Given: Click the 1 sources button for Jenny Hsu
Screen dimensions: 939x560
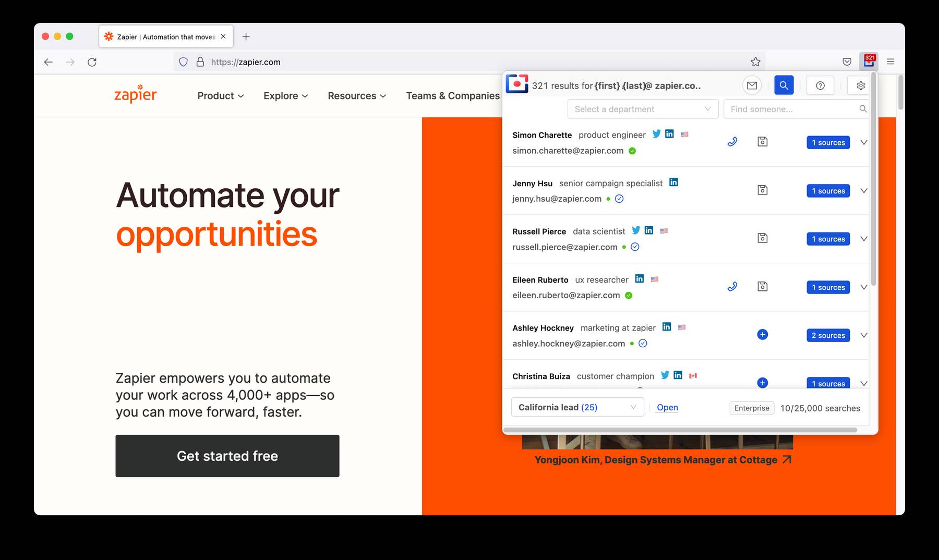Looking at the screenshot, I should pos(828,191).
